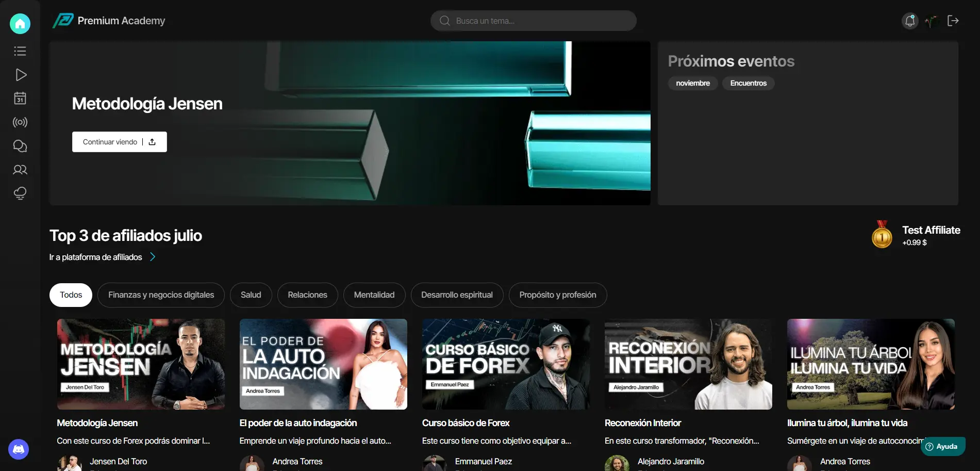Open the Curso básico de Forex thumbnail
This screenshot has height=471, width=980.
tap(506, 364)
